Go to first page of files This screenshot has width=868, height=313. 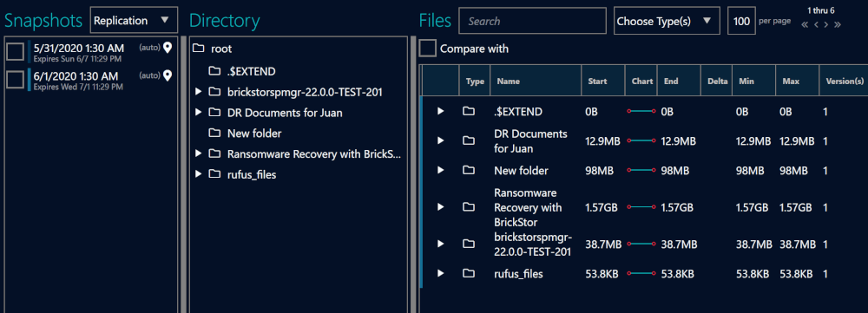pyautogui.click(x=805, y=25)
